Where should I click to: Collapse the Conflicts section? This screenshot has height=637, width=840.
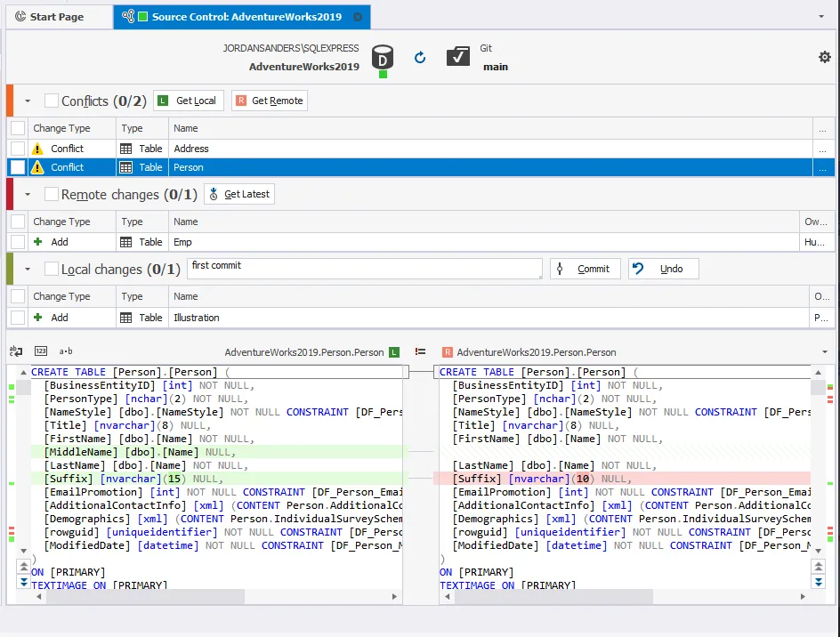pos(28,101)
